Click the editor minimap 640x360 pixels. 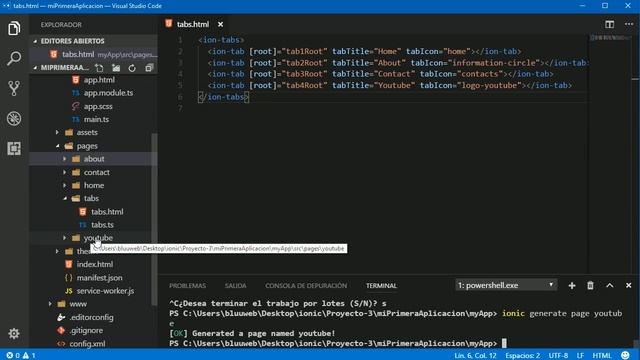tap(610, 38)
